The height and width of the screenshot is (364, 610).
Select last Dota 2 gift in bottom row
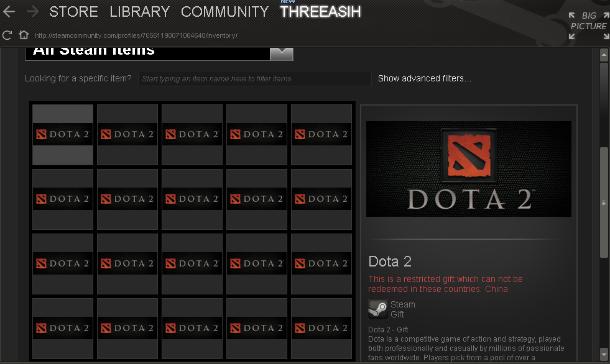click(x=321, y=328)
